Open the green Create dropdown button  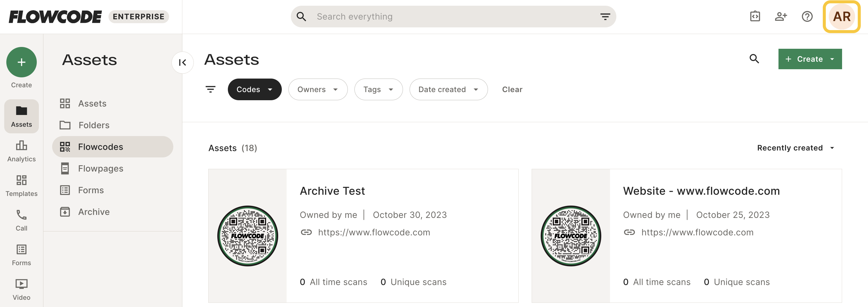(810, 59)
